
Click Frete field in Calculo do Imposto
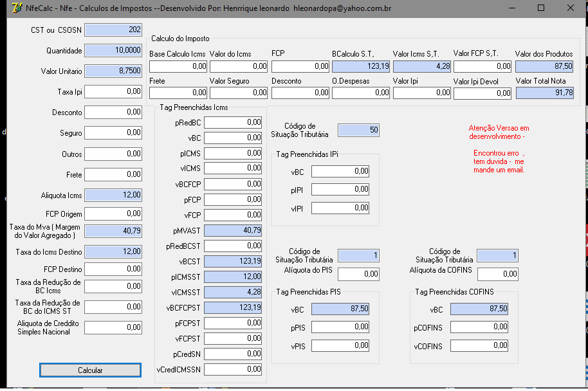(x=178, y=93)
